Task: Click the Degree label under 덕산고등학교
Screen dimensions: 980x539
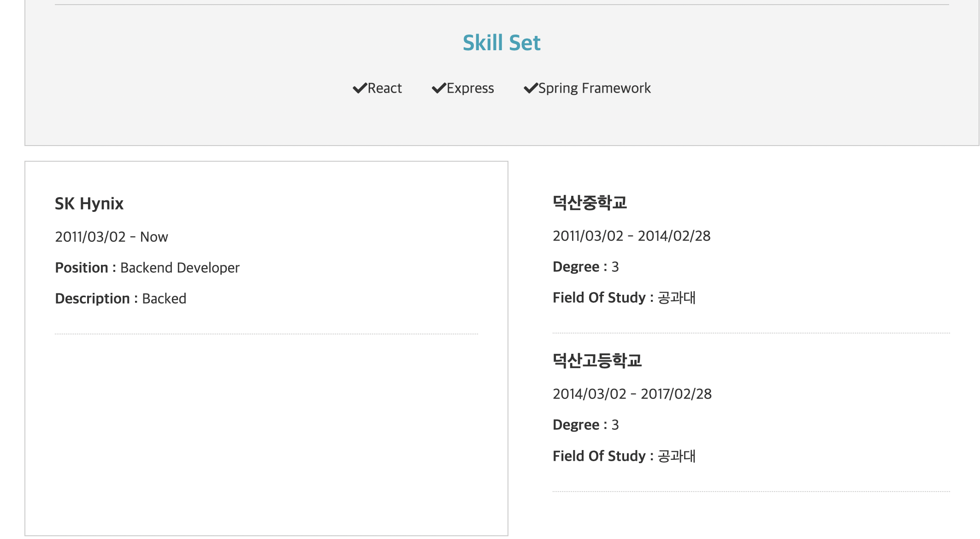Action: pyautogui.click(x=576, y=425)
